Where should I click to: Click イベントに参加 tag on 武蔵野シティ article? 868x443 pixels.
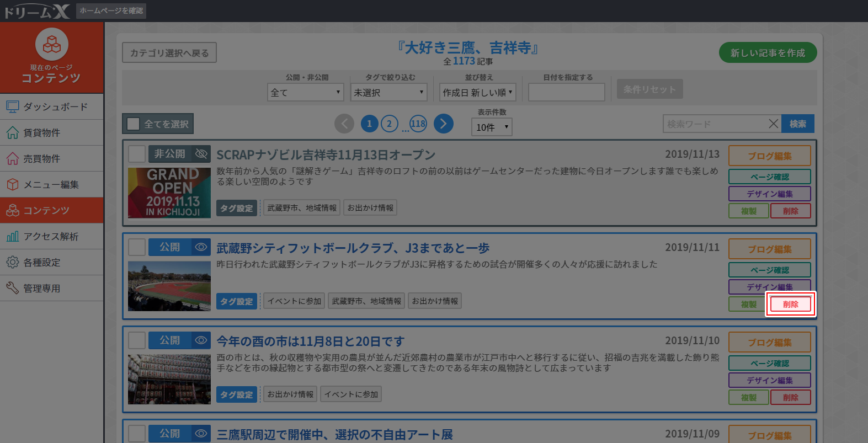point(294,301)
